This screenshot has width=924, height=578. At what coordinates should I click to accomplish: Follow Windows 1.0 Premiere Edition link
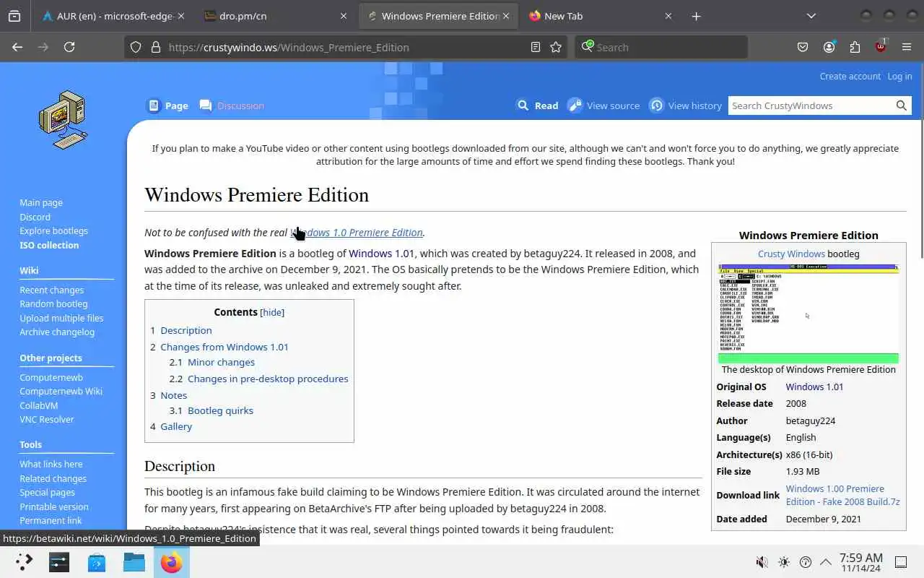357,232
